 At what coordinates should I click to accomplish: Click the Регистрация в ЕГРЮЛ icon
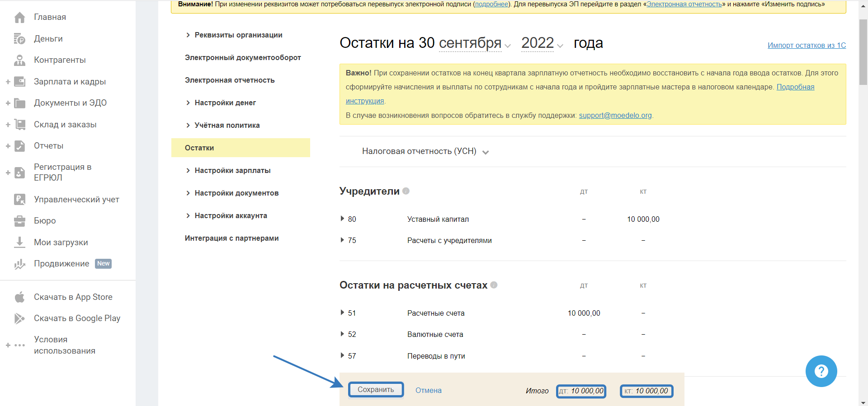coord(19,173)
